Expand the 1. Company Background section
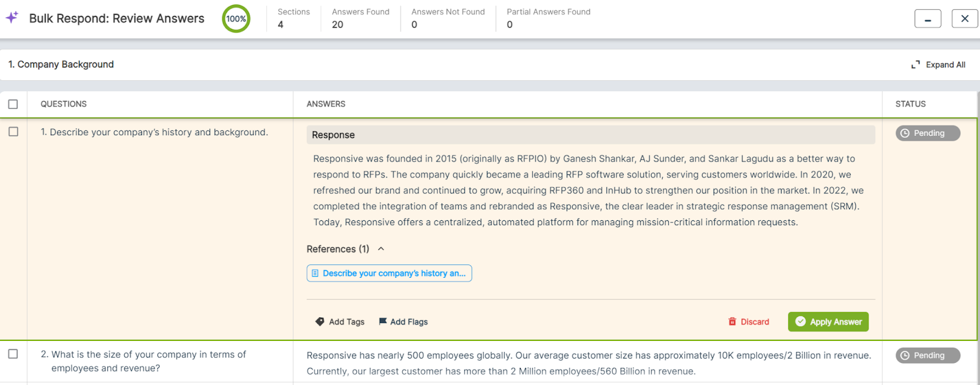The width and height of the screenshot is (980, 385). pyautogui.click(x=61, y=64)
